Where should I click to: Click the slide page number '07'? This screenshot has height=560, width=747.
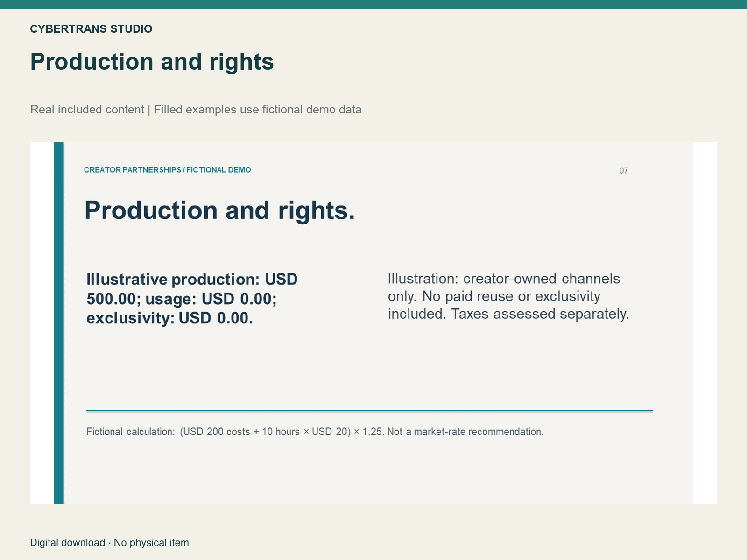(624, 171)
